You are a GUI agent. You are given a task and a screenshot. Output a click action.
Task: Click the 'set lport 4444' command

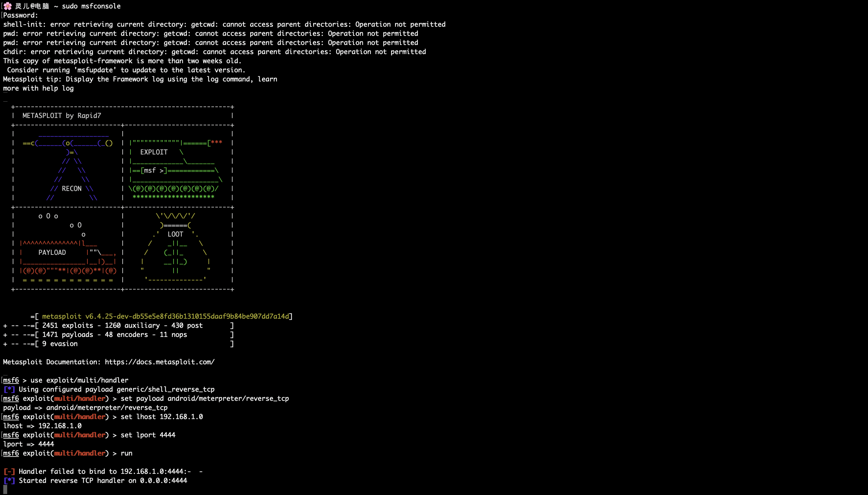(x=148, y=435)
